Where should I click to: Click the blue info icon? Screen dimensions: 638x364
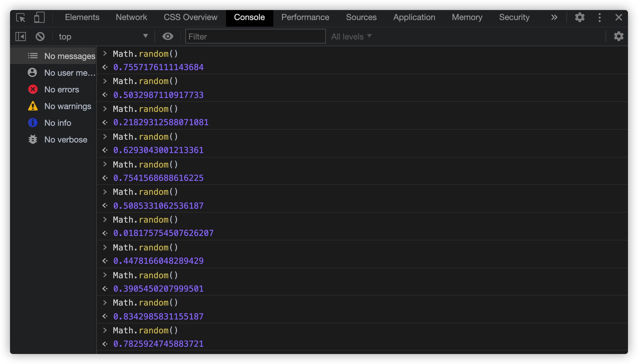point(33,123)
